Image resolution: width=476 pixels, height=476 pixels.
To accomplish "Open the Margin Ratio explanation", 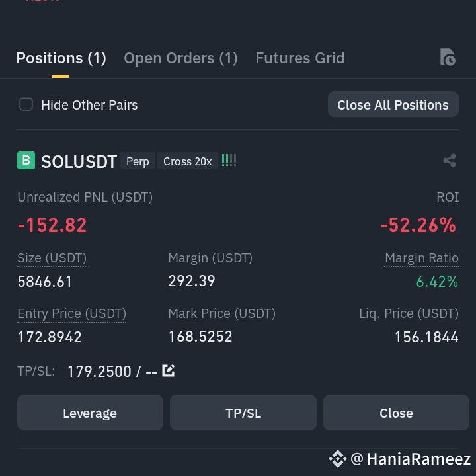I will (x=422, y=258).
